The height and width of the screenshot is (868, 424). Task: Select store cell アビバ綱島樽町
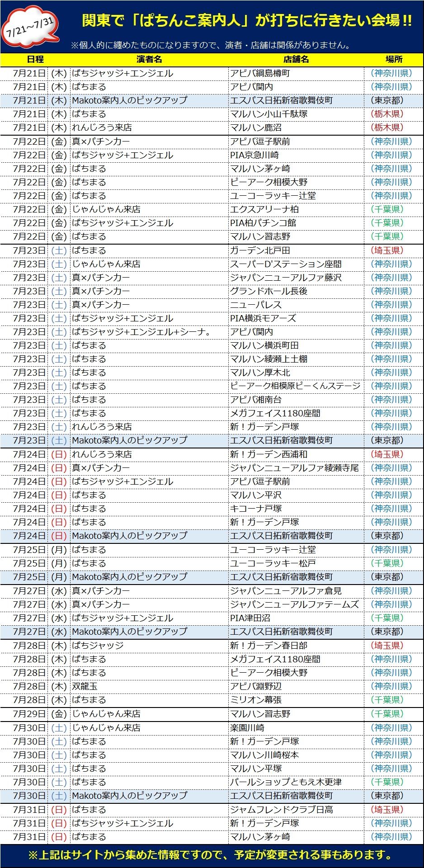click(296, 73)
